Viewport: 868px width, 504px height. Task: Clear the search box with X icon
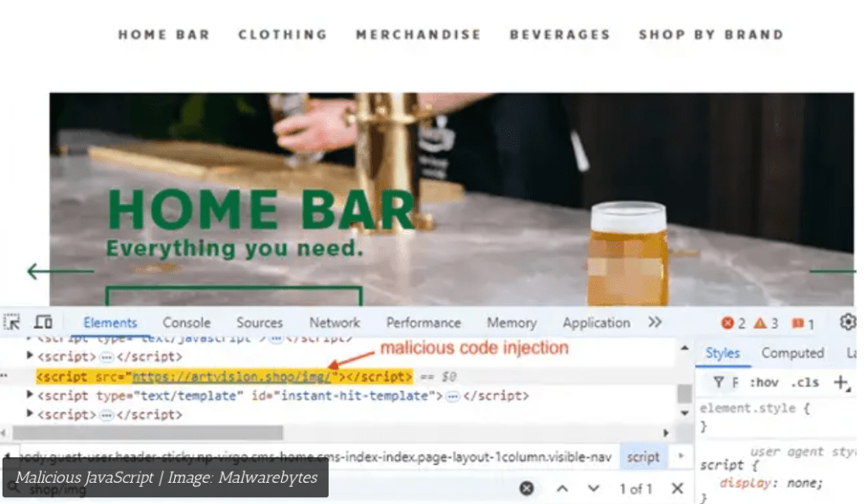click(527, 489)
